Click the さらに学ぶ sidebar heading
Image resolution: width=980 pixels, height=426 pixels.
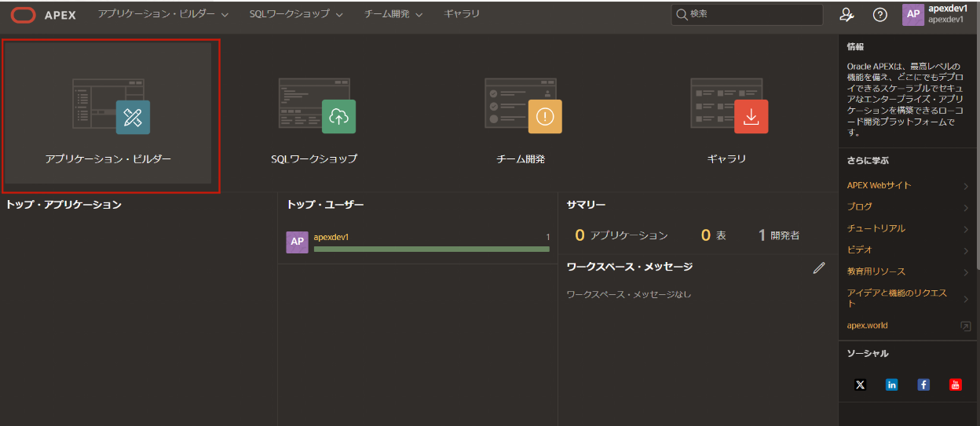[868, 160]
